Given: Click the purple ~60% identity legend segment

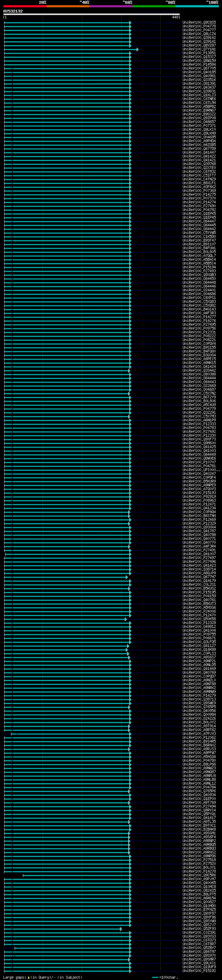Looking at the screenshot, I should pos(111,6).
